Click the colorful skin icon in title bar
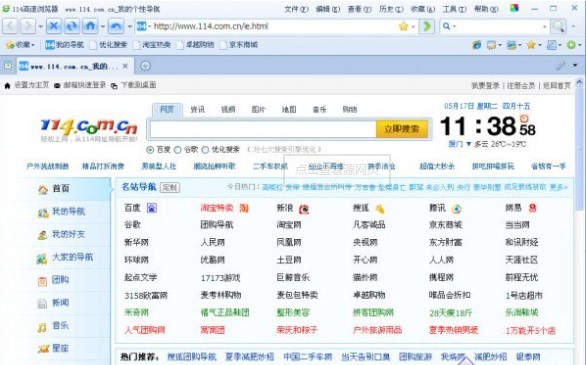 click(x=515, y=8)
